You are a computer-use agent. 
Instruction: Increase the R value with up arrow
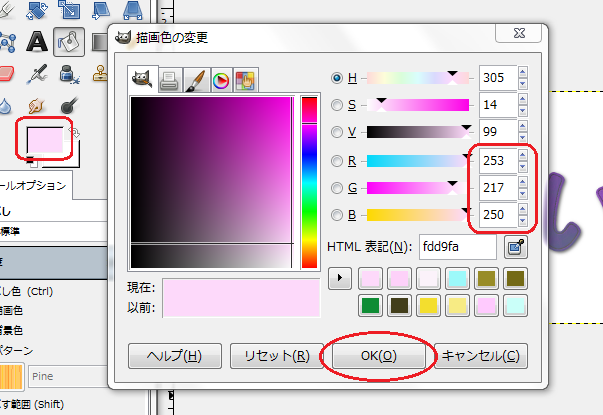point(522,155)
